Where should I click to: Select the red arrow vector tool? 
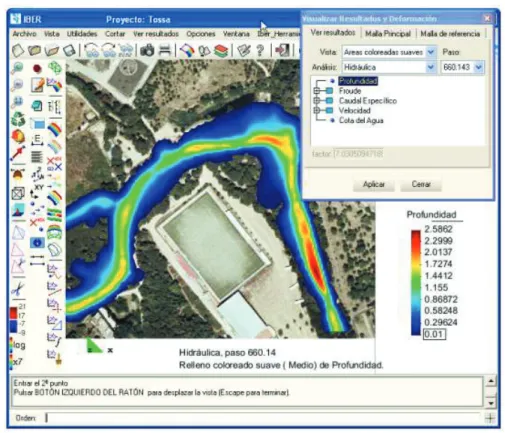[18, 153]
